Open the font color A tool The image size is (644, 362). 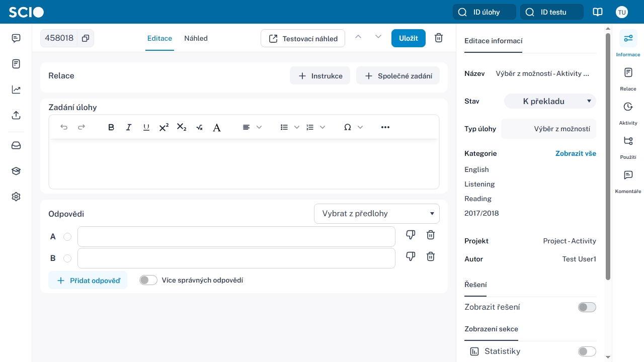[x=217, y=127]
